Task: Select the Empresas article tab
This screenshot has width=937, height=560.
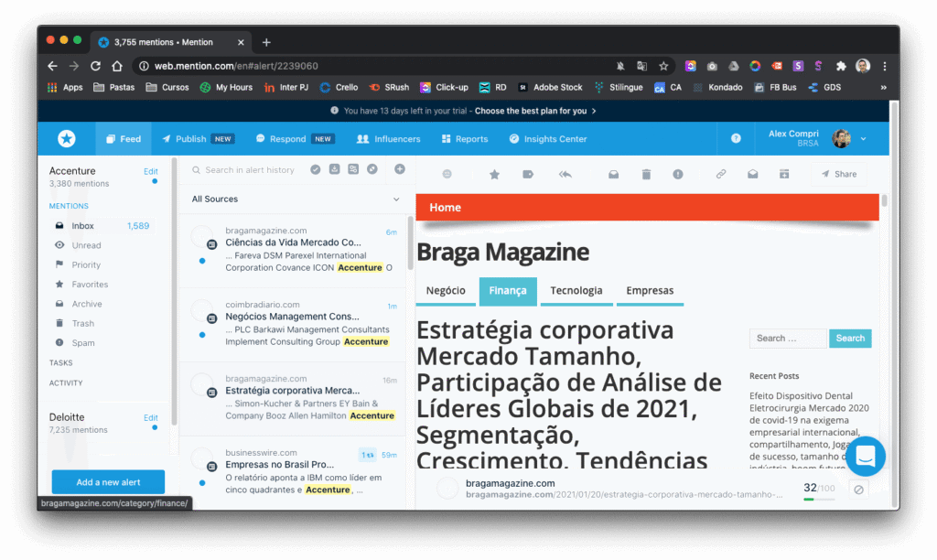Action: click(x=650, y=290)
